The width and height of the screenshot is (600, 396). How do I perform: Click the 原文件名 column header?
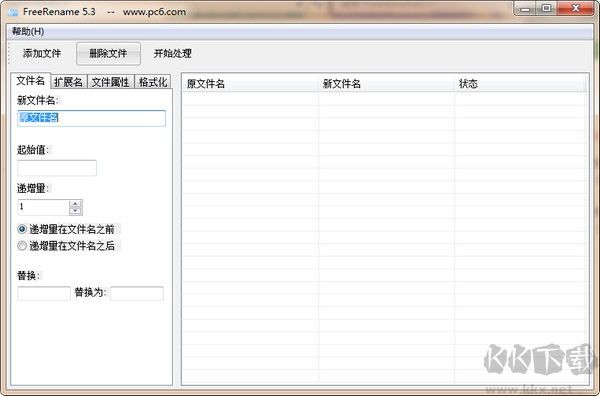[x=250, y=84]
